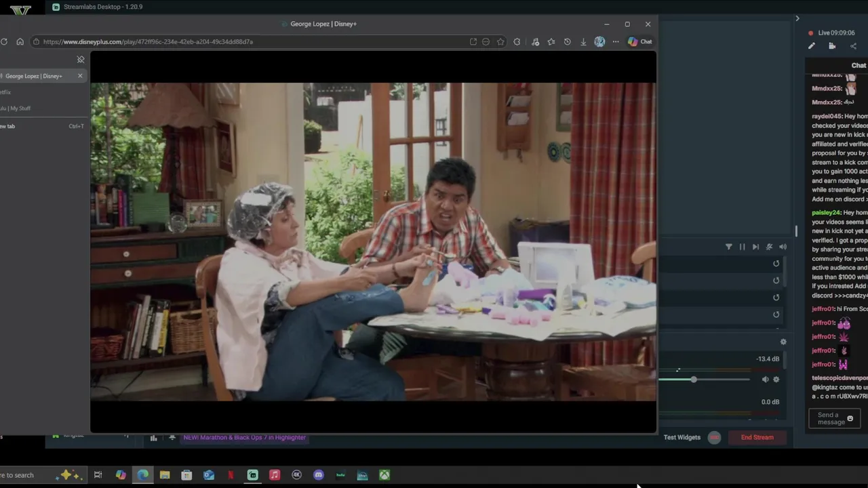
Task: Open site info lock icon in address bar
Action: [x=37, y=41]
